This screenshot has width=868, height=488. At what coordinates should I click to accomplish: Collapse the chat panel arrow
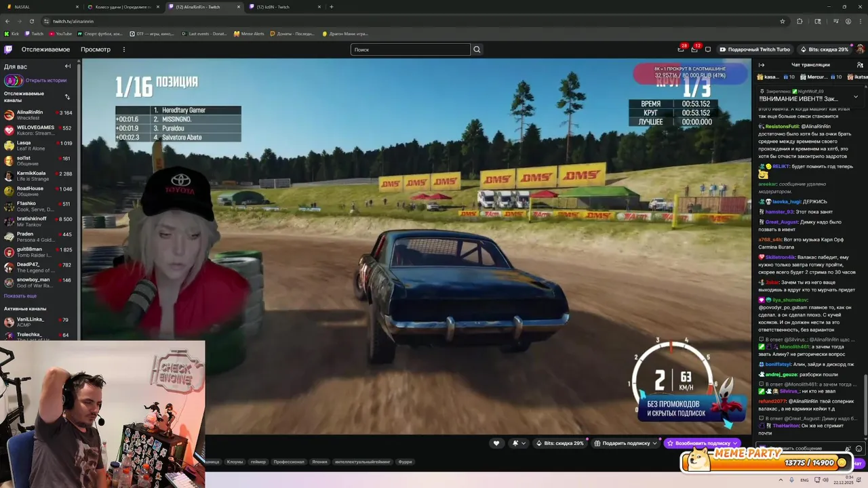tap(762, 65)
